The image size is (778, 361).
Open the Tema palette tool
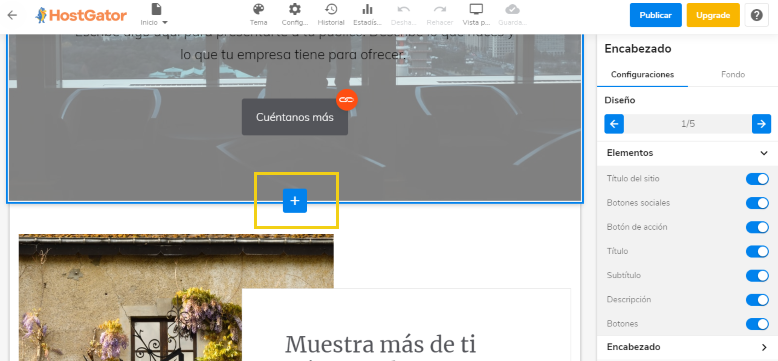259,15
